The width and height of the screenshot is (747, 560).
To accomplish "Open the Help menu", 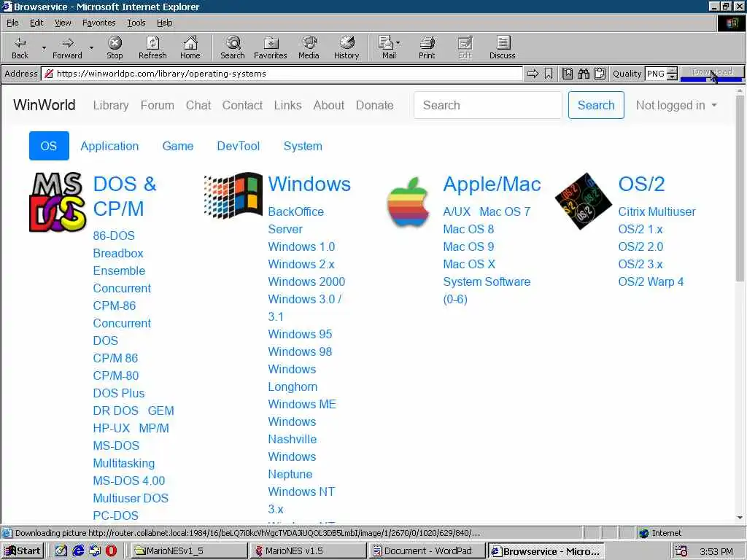I will coord(164,23).
